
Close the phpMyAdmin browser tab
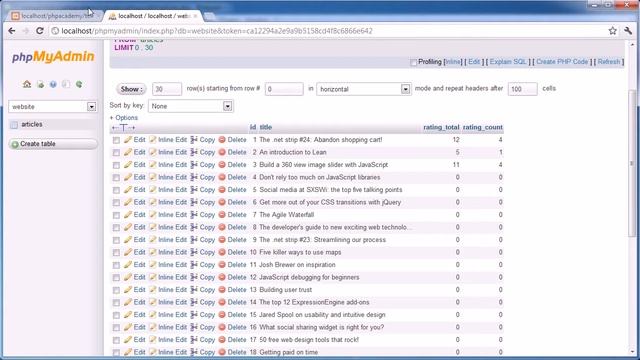coord(196,16)
